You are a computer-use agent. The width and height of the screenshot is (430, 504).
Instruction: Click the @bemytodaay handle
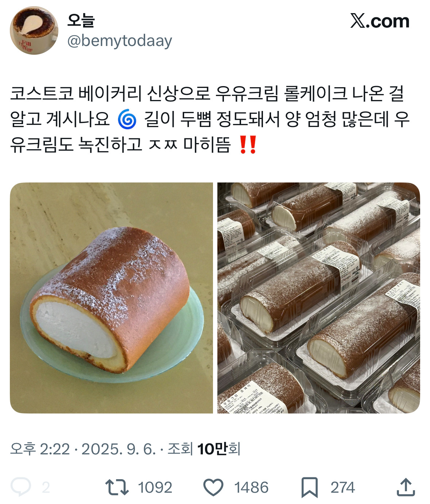[x=120, y=41]
